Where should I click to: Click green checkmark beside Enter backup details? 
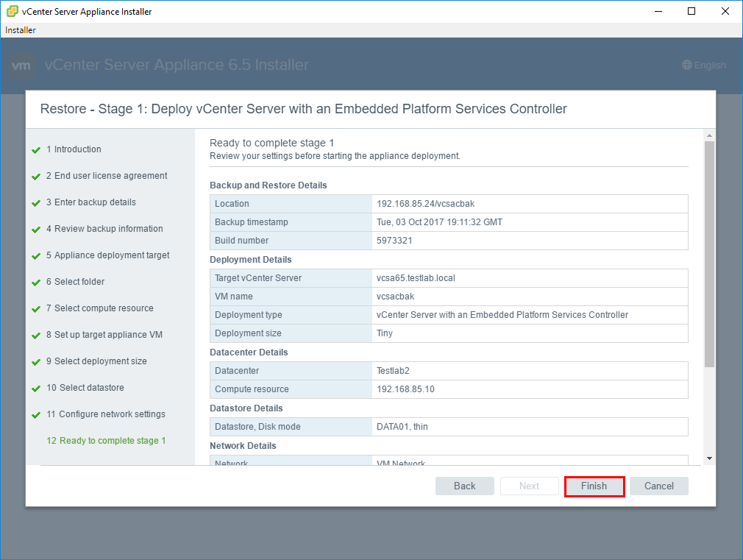pyautogui.click(x=36, y=203)
